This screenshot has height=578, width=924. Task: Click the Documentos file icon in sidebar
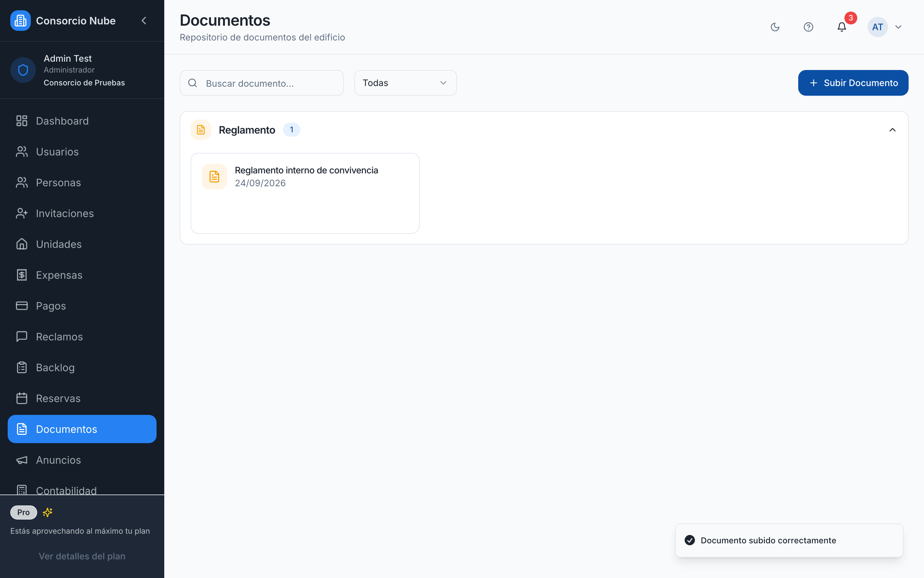[22, 429]
